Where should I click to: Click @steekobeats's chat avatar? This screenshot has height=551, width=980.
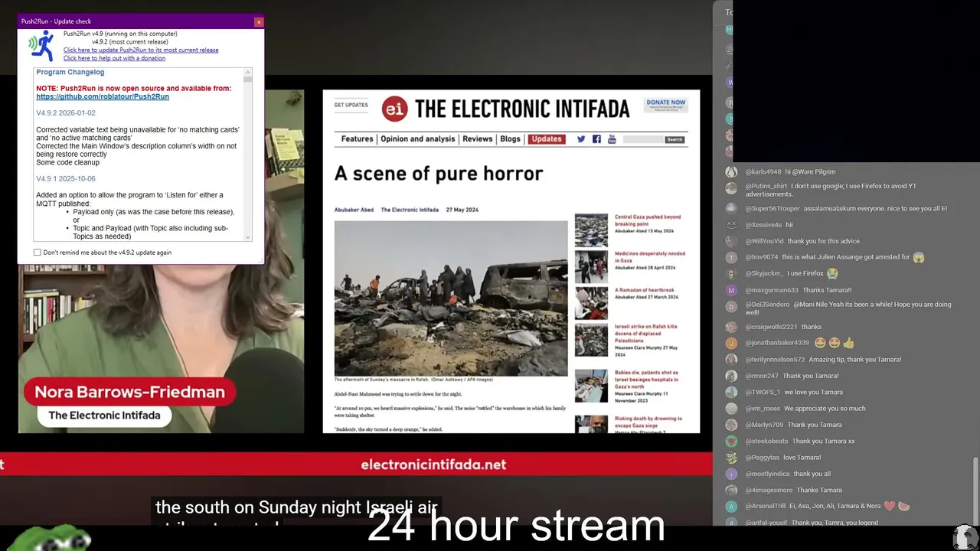[x=731, y=441]
